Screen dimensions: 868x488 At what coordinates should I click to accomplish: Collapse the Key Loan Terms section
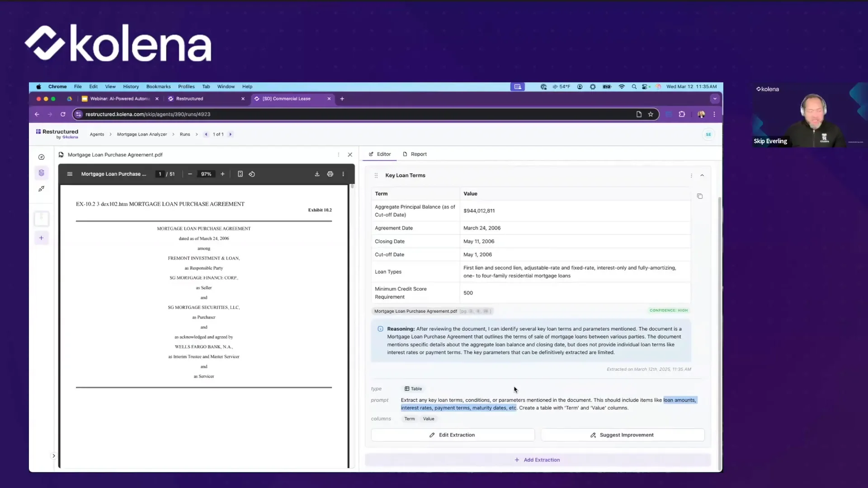tap(703, 175)
